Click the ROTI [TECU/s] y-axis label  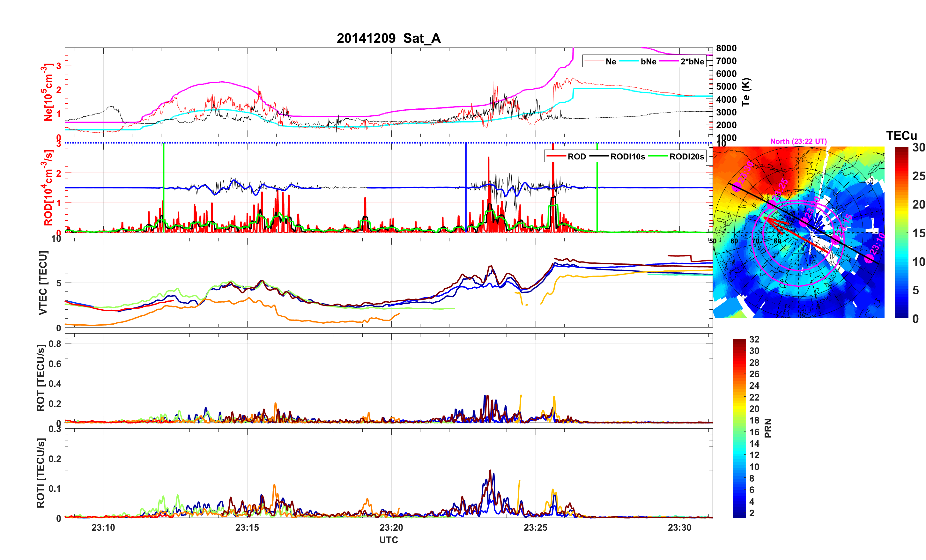41,473
